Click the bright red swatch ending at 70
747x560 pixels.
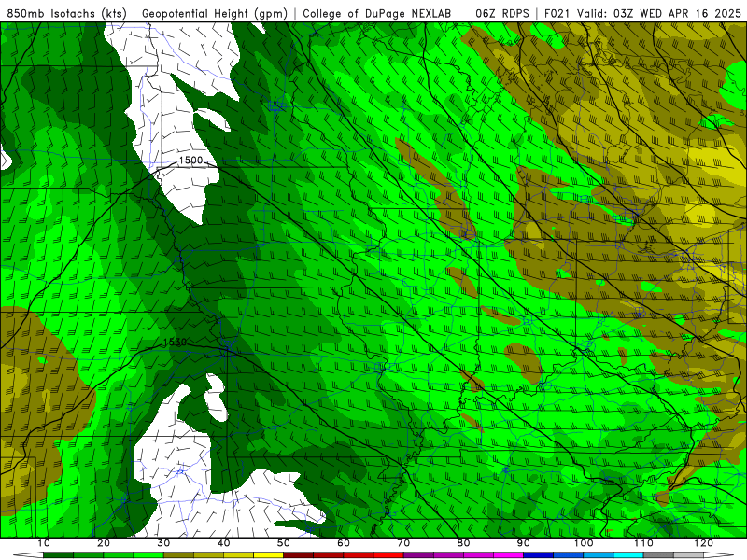tap(388, 555)
